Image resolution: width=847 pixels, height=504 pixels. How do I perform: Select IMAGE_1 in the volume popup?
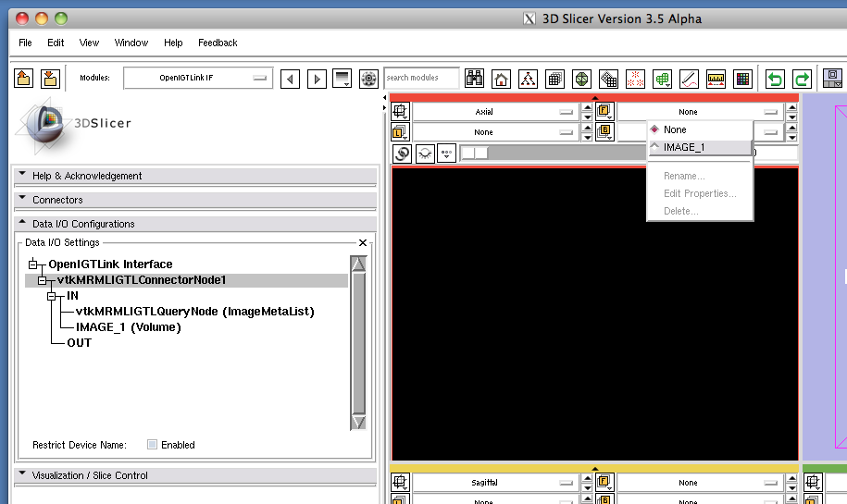point(683,147)
